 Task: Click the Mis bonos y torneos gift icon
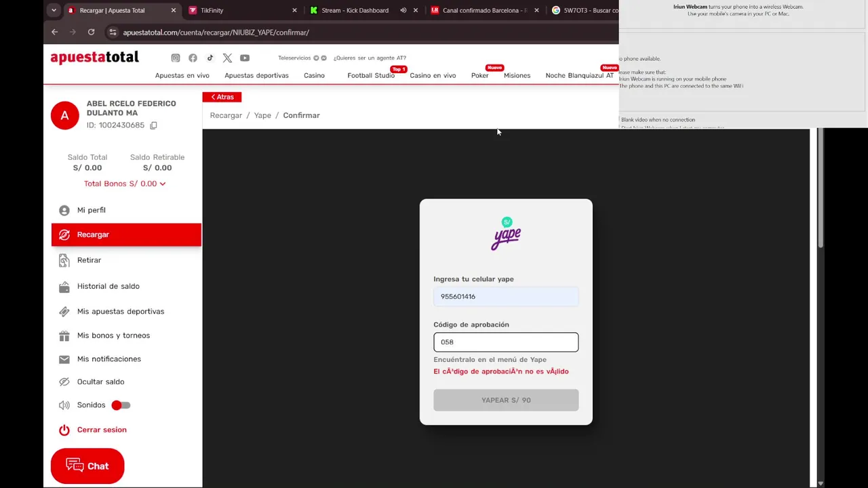(x=64, y=335)
